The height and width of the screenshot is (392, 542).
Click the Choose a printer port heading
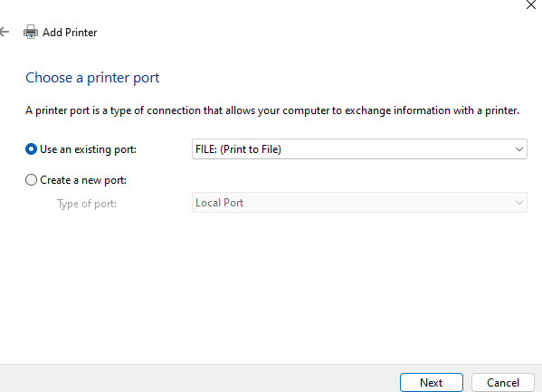92,78
